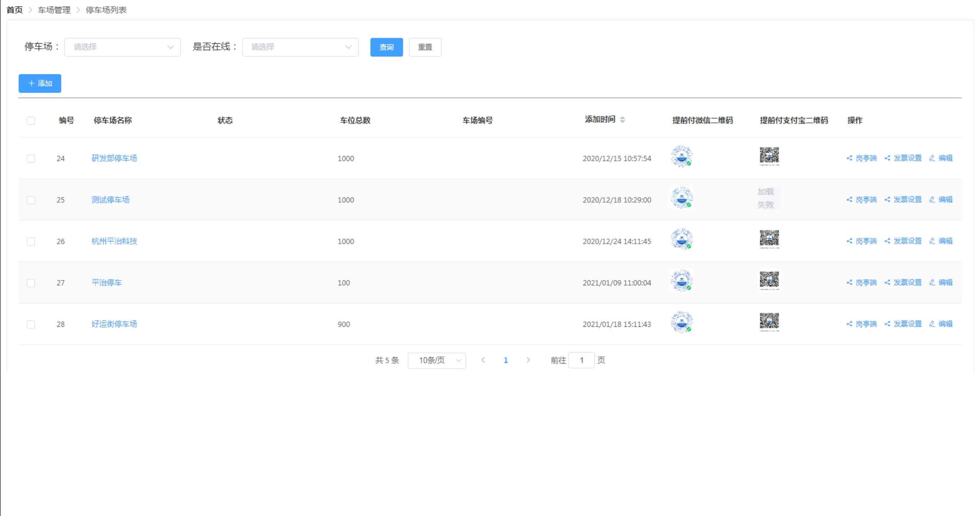
Task: Click 车场管理 breadcrumb item
Action: pos(54,10)
